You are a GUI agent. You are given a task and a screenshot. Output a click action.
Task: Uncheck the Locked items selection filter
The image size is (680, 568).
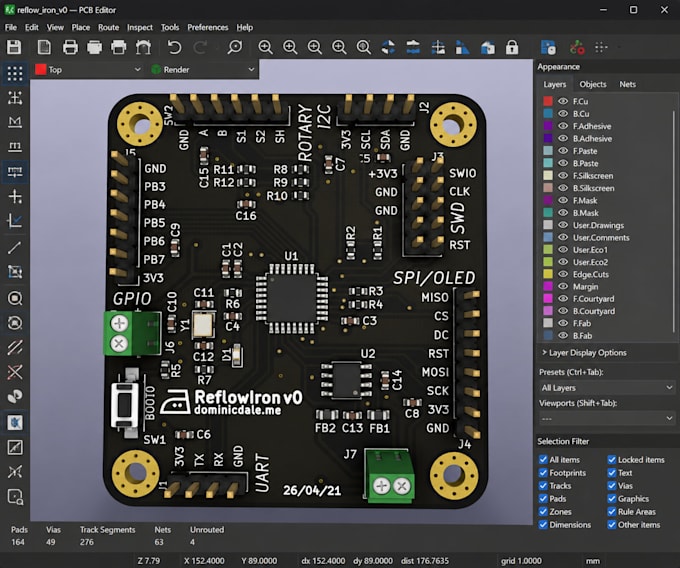(x=611, y=459)
